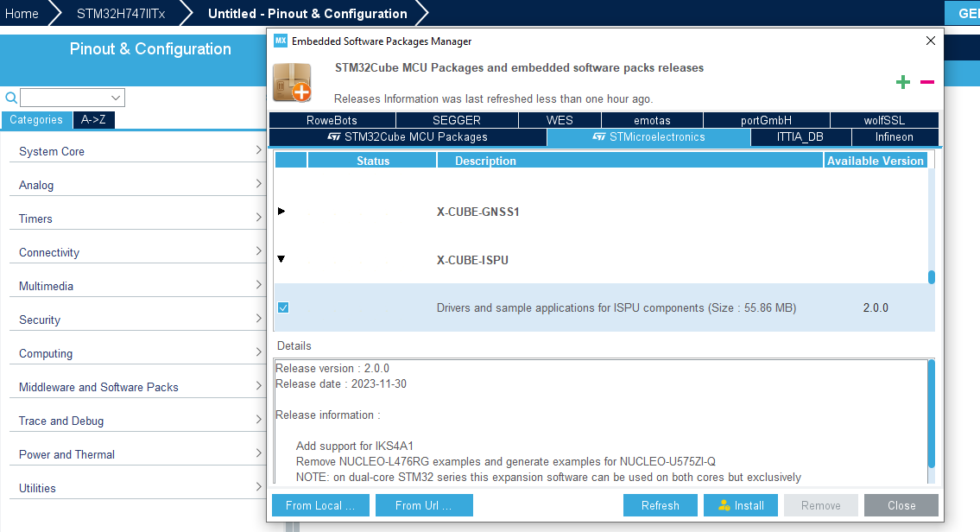This screenshot has width=980, height=532.
Task: Uncheck the ISPU 2.0.0 drivers package
Action: [283, 307]
